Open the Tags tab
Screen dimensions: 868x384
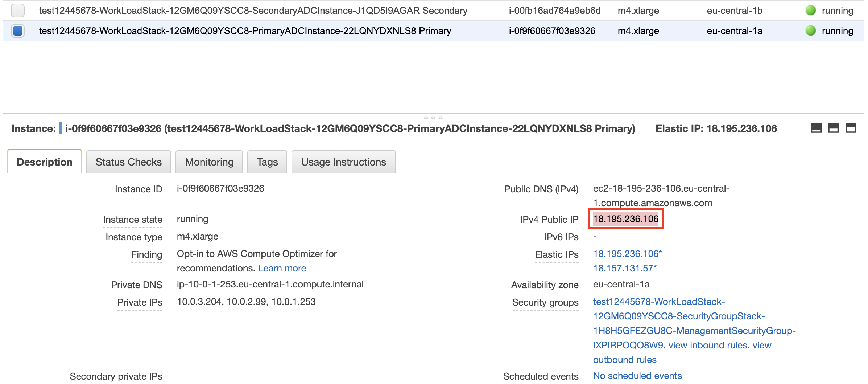[267, 162]
